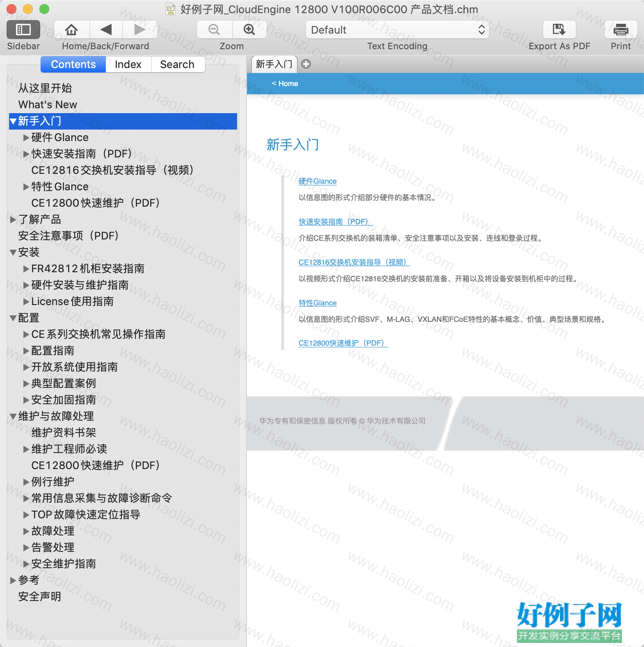This screenshot has height=647, width=644.
Task: Select CE12800 快速维护 under 新手入门
Action: tap(96, 203)
